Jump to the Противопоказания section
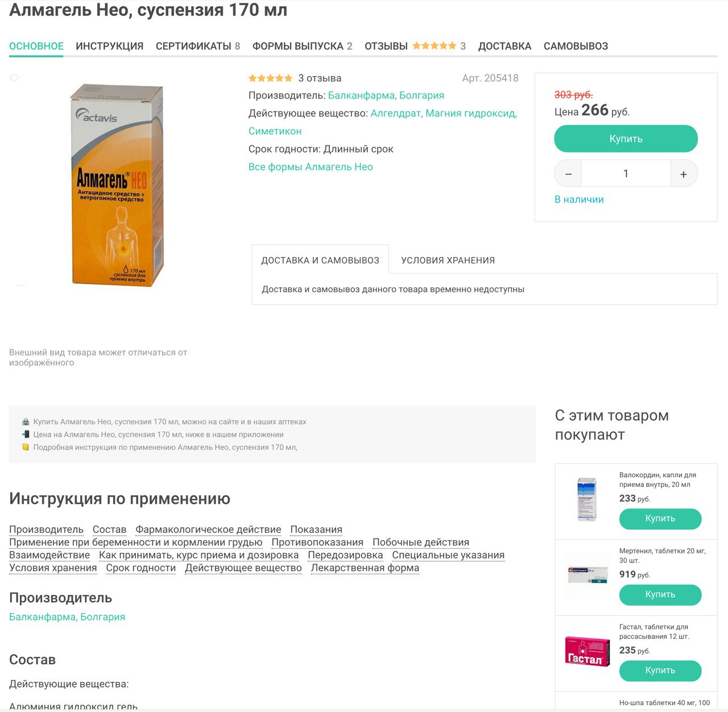 pos(317,543)
